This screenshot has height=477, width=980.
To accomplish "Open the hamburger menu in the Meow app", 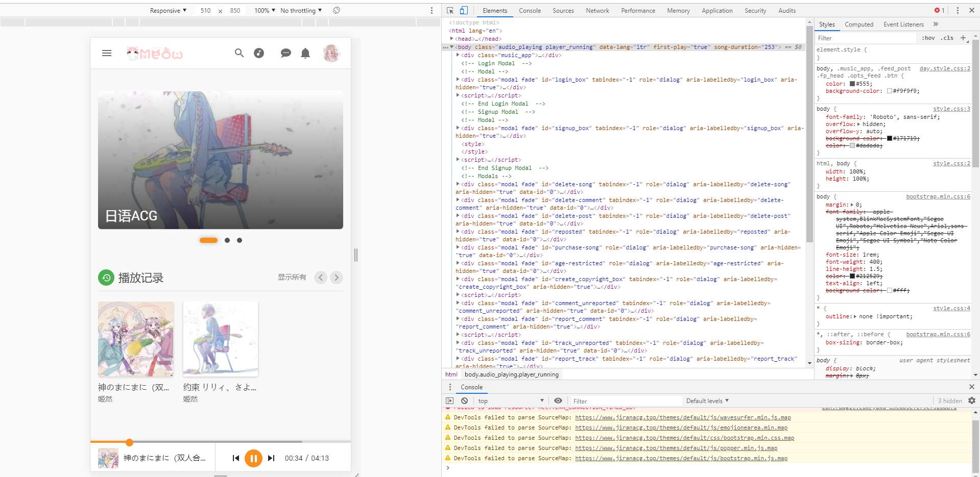I will pos(107,53).
